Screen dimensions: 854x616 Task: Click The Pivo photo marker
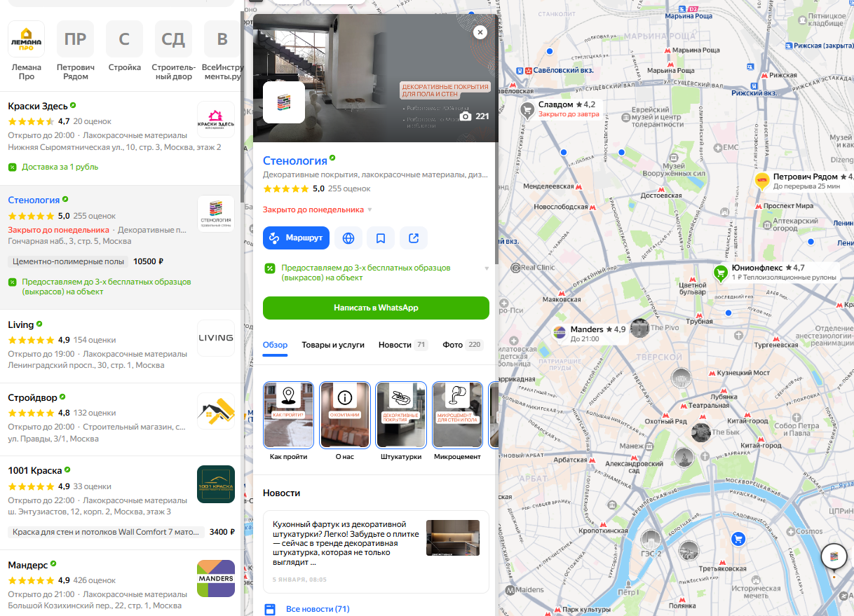click(x=639, y=328)
